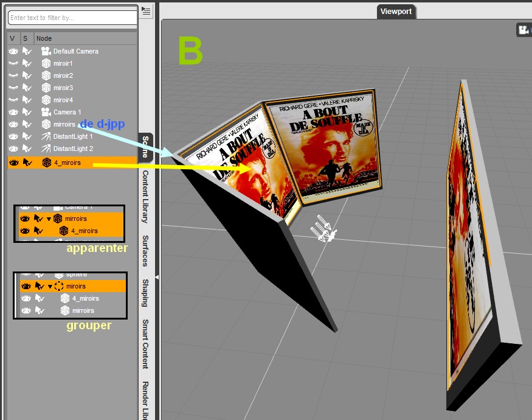
Task: Click the cube icon of the mirroirs node above DistantLight 1
Action: click(x=46, y=124)
